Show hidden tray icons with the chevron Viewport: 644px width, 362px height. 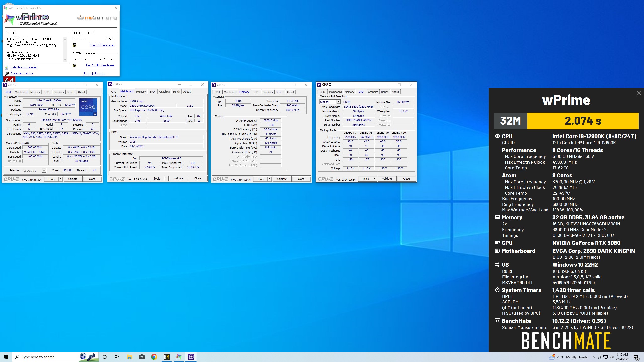(x=593, y=357)
